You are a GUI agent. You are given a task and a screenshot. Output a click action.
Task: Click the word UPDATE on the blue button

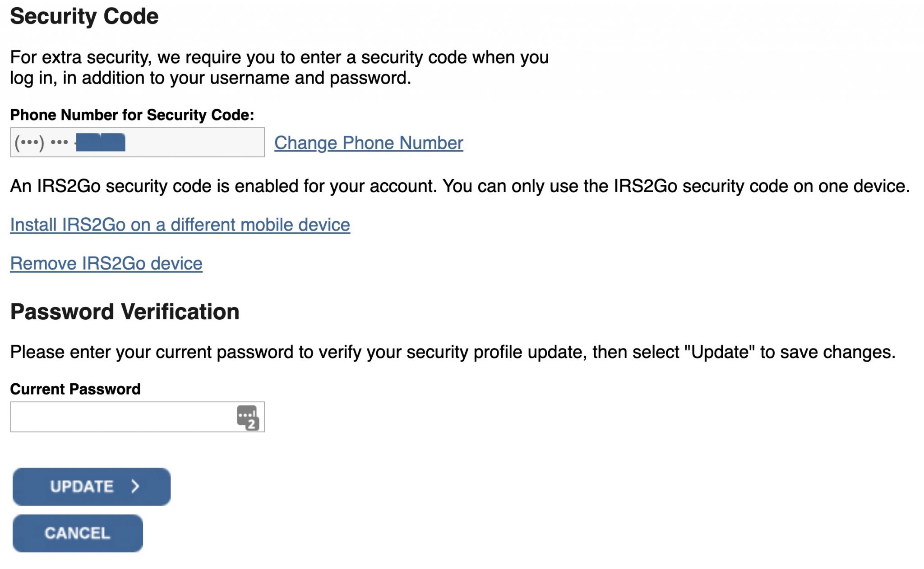click(x=82, y=486)
